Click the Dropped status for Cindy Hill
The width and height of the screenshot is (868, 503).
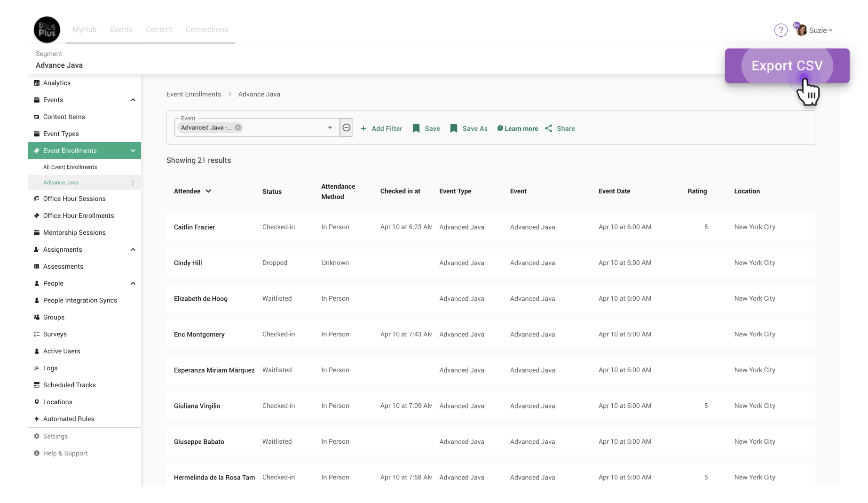[275, 263]
